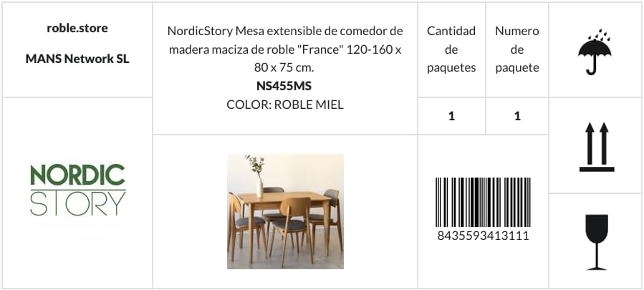Click the roble.store text

[77, 28]
